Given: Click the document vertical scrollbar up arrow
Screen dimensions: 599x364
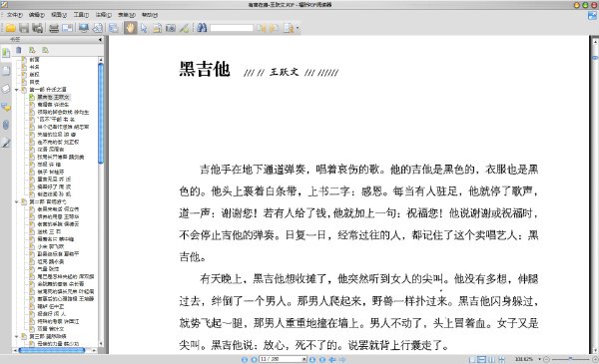Looking at the screenshot, I should (595, 41).
